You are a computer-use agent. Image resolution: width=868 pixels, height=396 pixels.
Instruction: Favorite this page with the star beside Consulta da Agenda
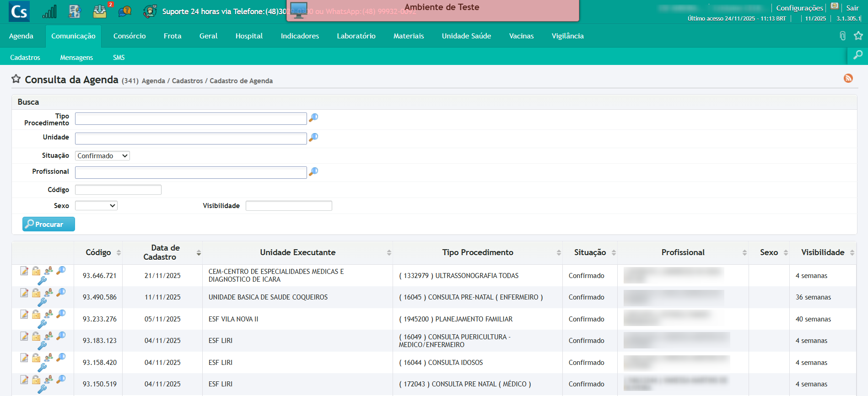point(16,79)
